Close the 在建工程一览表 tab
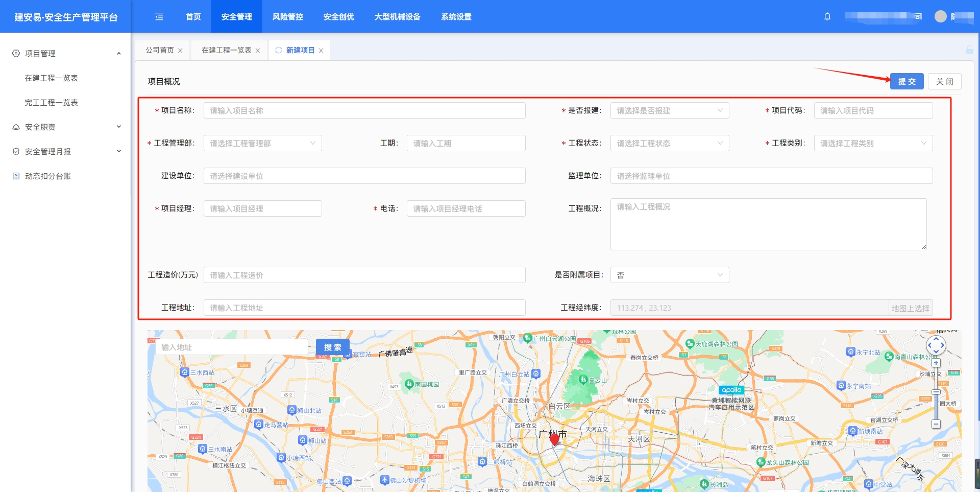This screenshot has height=492, width=980. pyautogui.click(x=258, y=51)
